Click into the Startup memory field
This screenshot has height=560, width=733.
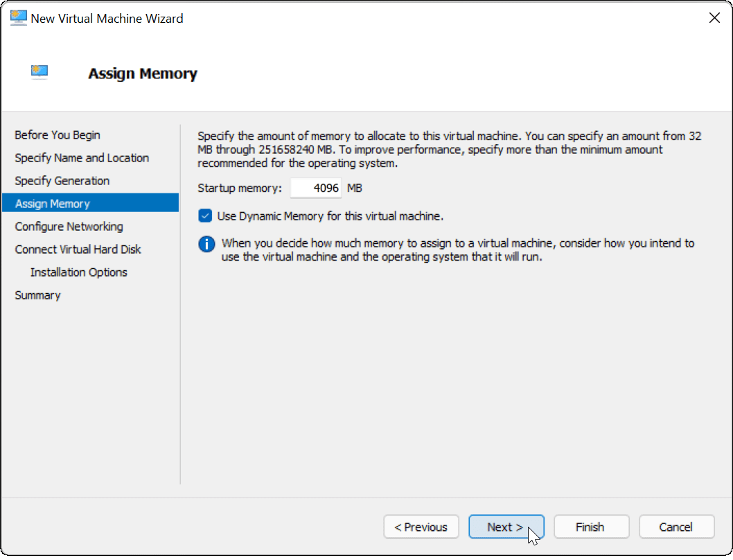pyautogui.click(x=316, y=189)
